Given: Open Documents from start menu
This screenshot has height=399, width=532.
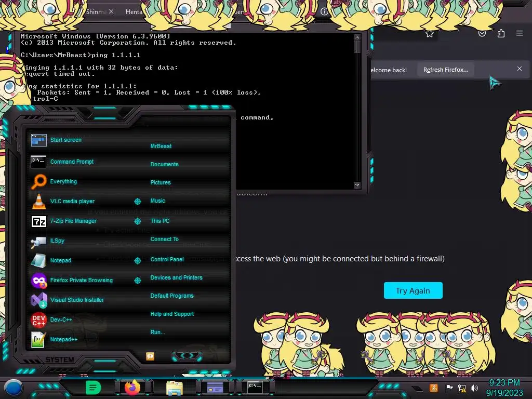Looking at the screenshot, I should tap(164, 164).
